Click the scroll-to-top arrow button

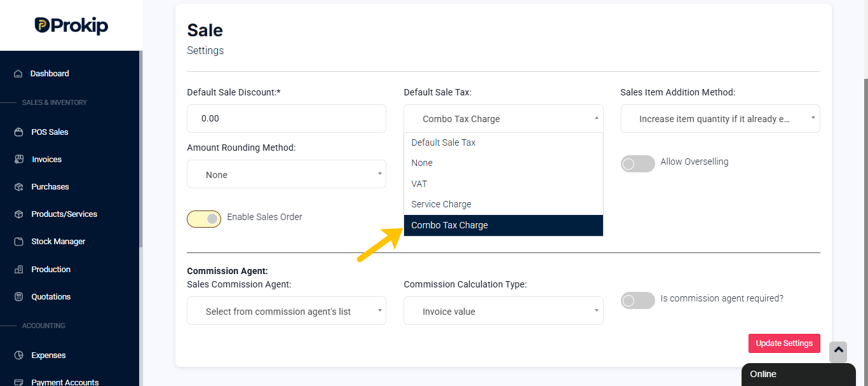(x=838, y=352)
